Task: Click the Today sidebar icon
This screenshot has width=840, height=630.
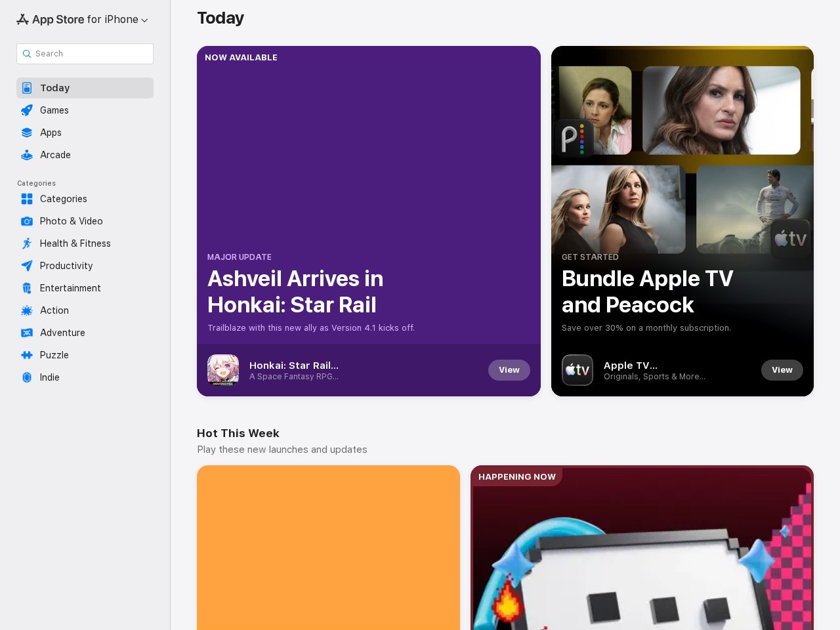Action: tap(27, 88)
